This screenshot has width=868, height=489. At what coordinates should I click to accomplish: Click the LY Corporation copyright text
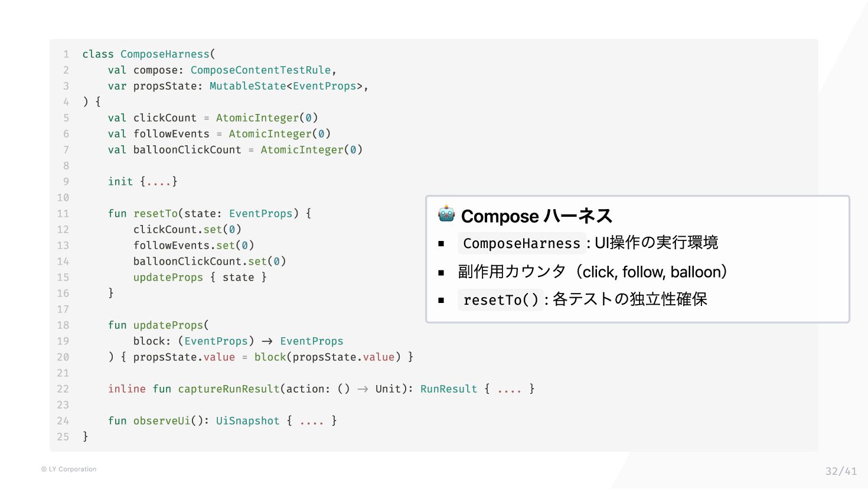68,470
